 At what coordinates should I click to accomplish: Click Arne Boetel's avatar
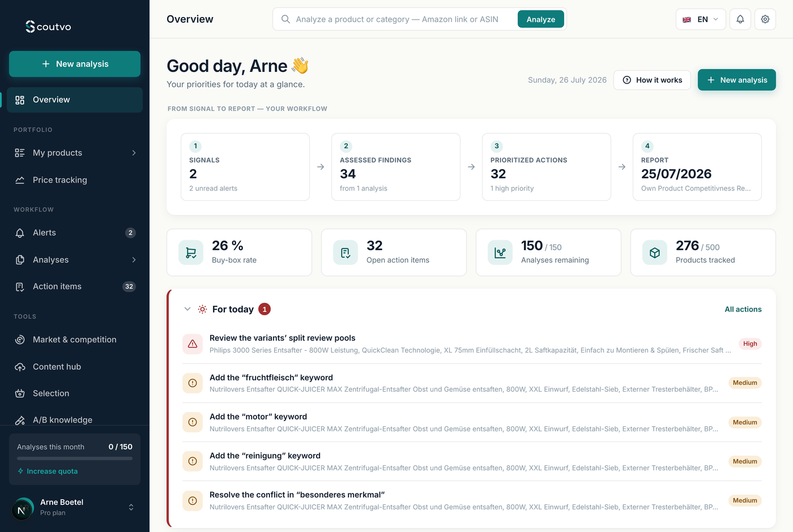[x=23, y=509]
